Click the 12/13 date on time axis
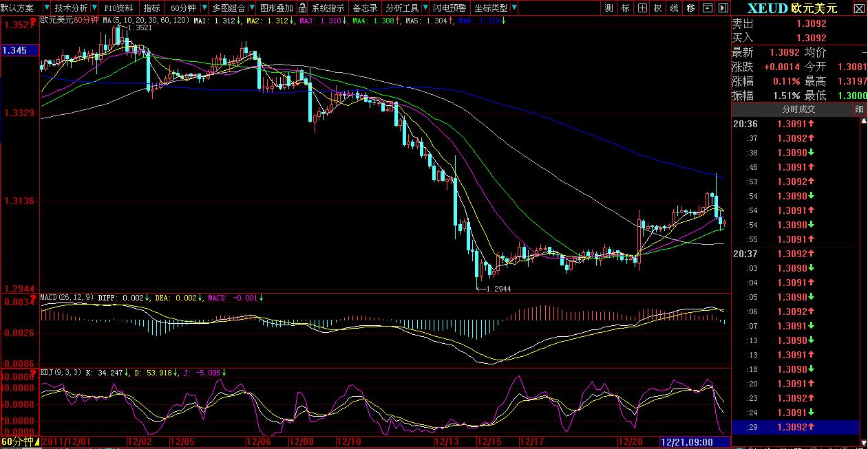This screenshot has width=868, height=449. pos(446,441)
